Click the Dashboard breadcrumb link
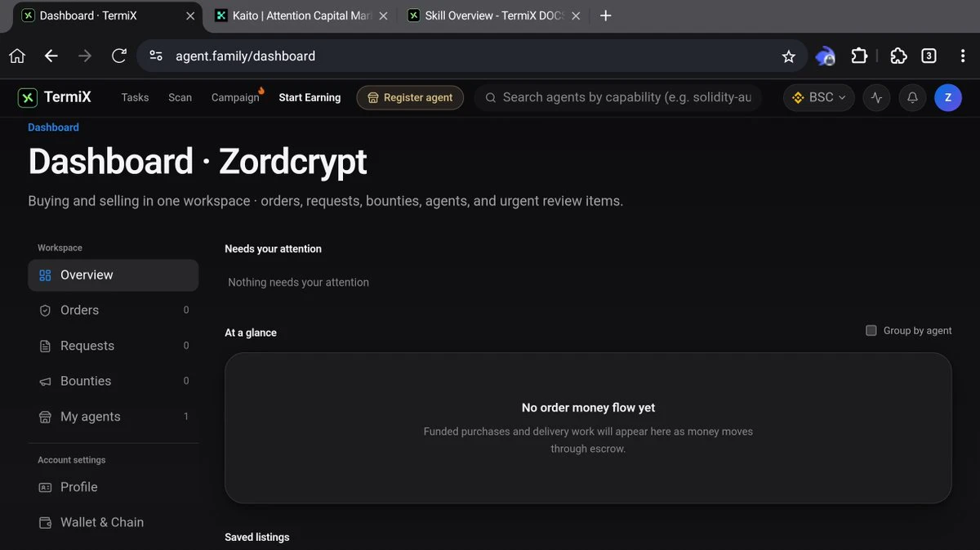The image size is (980, 550). coord(53,127)
